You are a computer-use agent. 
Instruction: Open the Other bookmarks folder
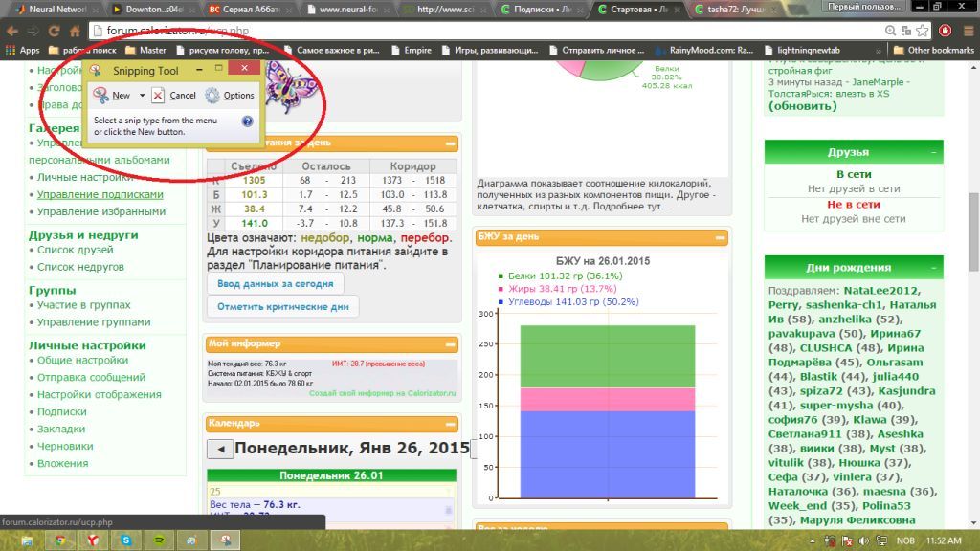pos(934,50)
